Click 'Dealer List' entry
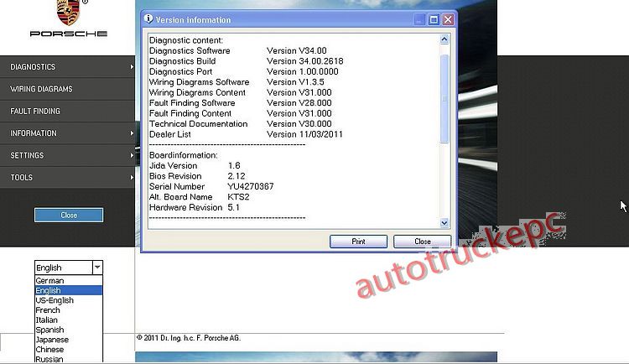 [x=170, y=134]
